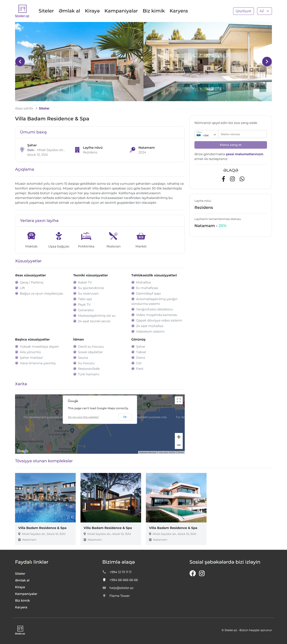Click the Uşaq bağçası baby icon
This screenshot has height=644, width=287.
tap(59, 236)
